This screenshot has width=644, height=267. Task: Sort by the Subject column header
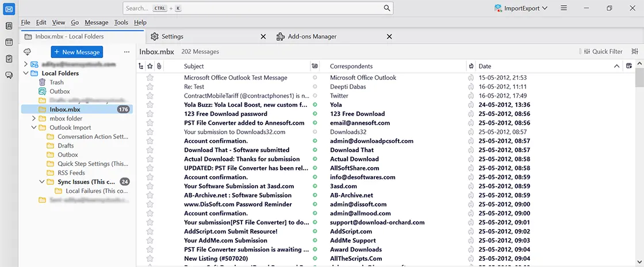[x=247, y=66]
